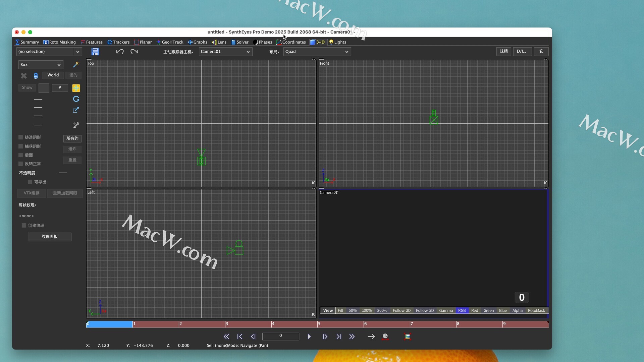Image resolution: width=644 pixels, height=362 pixels.
Task: Switch to the Trackers room
Action: [x=118, y=42]
